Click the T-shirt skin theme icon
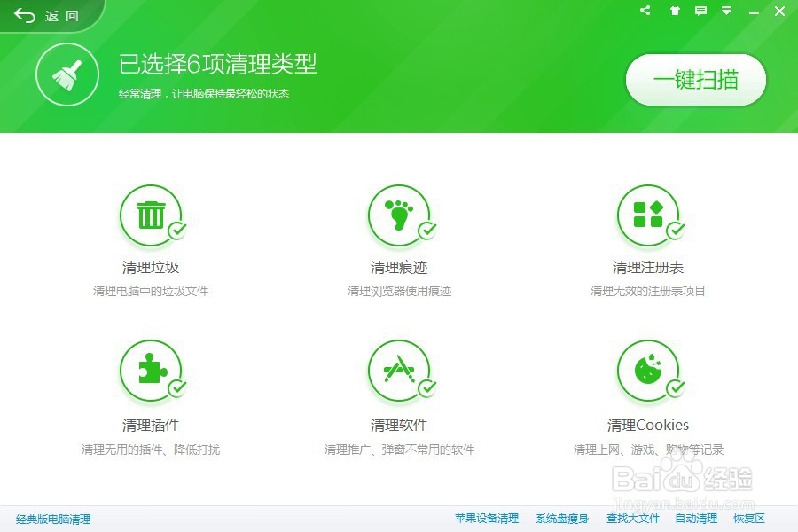Viewport: 798px width, 532px height. 674,12
